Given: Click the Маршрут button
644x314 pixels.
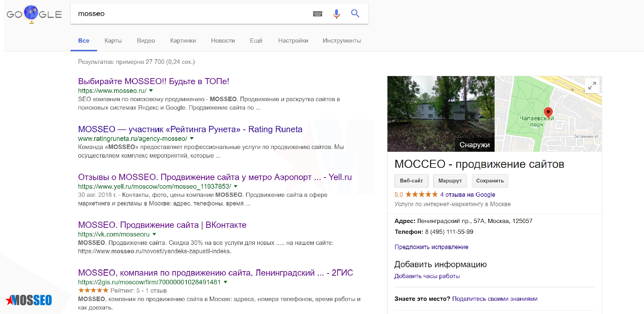Looking at the screenshot, I should click(x=450, y=181).
